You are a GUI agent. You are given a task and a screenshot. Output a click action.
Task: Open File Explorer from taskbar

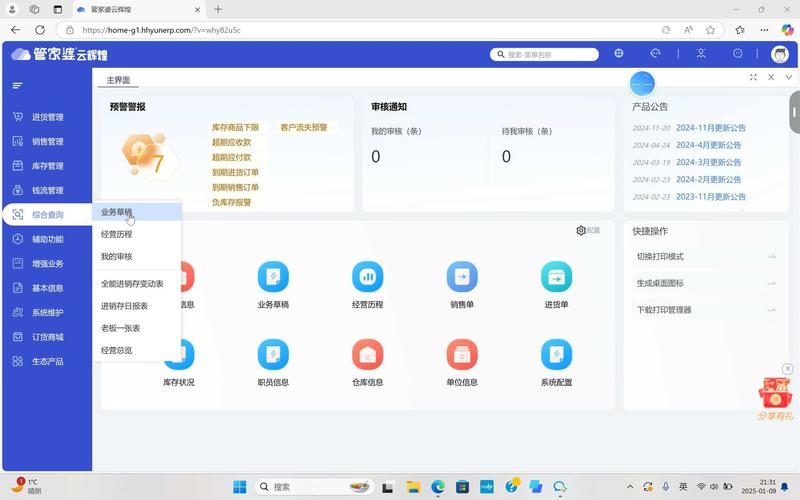[413, 487]
